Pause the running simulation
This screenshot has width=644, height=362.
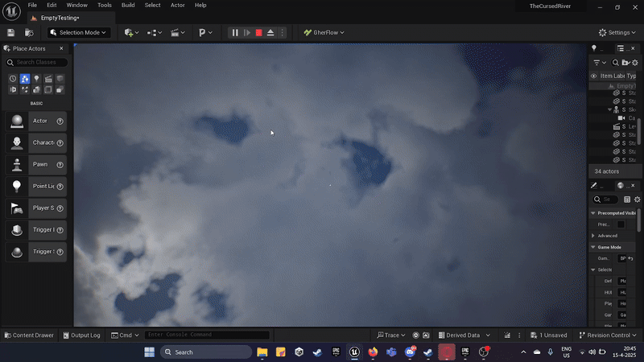(235, 32)
